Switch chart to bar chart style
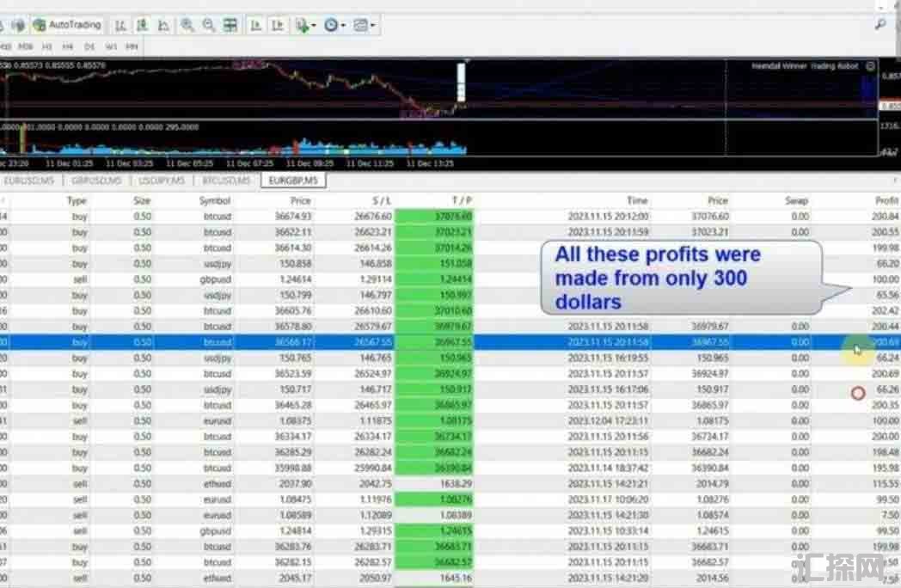Screen dimensions: 901x588 [x=120, y=26]
